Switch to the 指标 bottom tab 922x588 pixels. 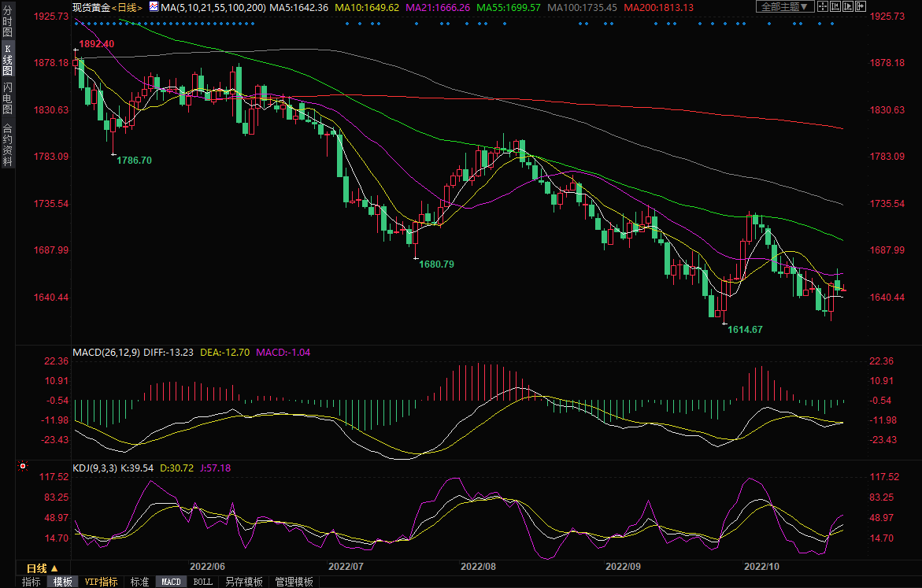31,582
